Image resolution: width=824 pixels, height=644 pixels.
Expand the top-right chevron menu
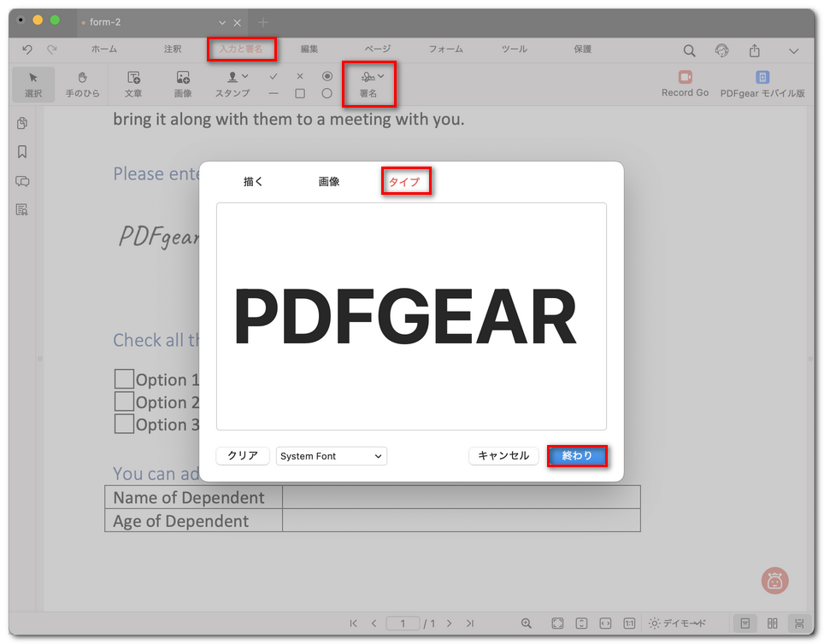pyautogui.click(x=793, y=51)
